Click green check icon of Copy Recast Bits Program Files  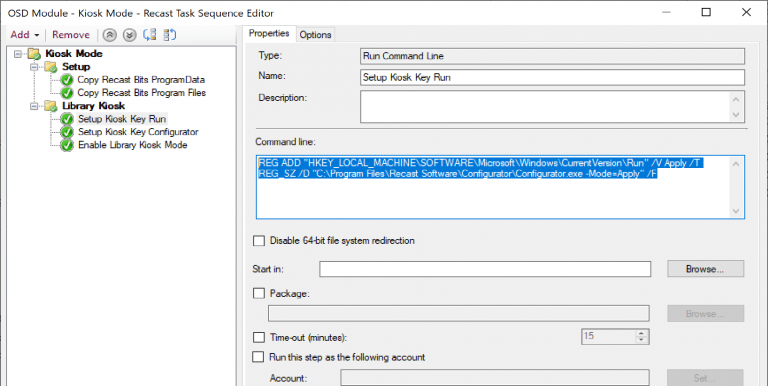tap(67, 93)
